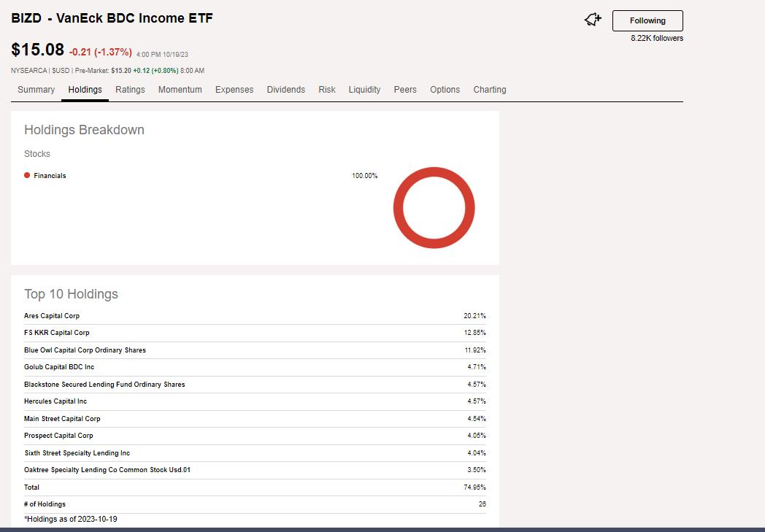Go to the Expenses tab
The image size is (765, 532).
point(234,90)
